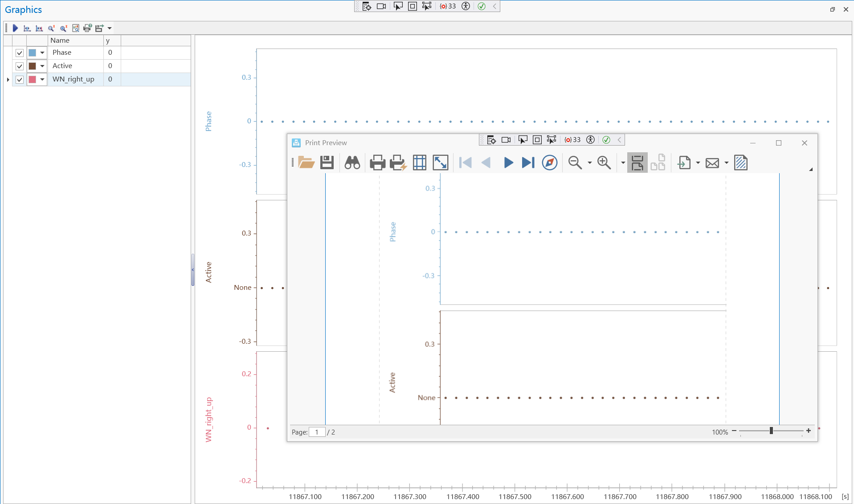The image size is (854, 504).
Task: Expand the Send via E-Mail dropdown arrow
Action: (x=726, y=163)
